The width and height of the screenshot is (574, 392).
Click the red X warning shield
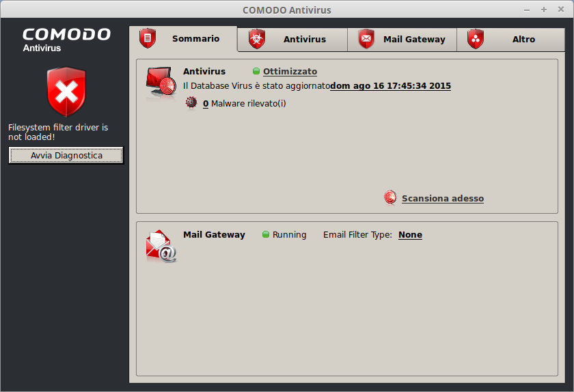(x=66, y=92)
